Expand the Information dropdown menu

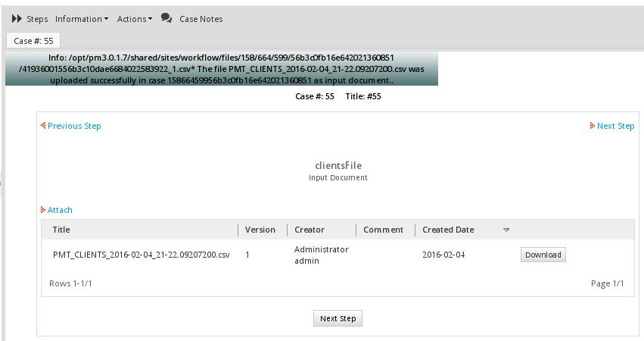(82, 19)
